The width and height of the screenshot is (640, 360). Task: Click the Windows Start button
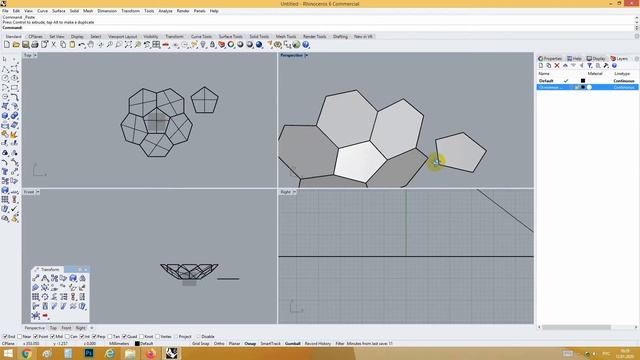8,353
